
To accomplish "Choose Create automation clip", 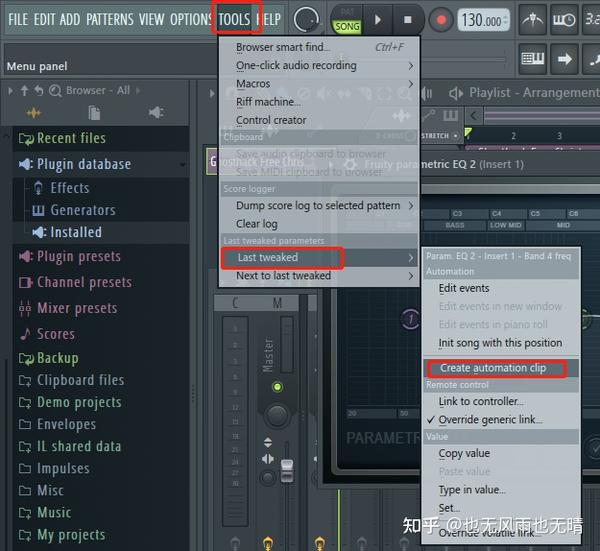I will [x=501, y=368].
